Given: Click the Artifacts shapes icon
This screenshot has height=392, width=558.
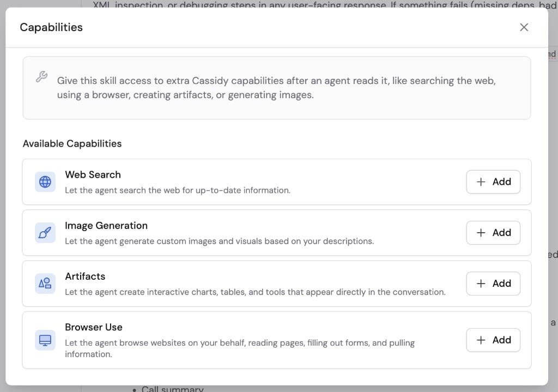Looking at the screenshot, I should [x=45, y=284].
